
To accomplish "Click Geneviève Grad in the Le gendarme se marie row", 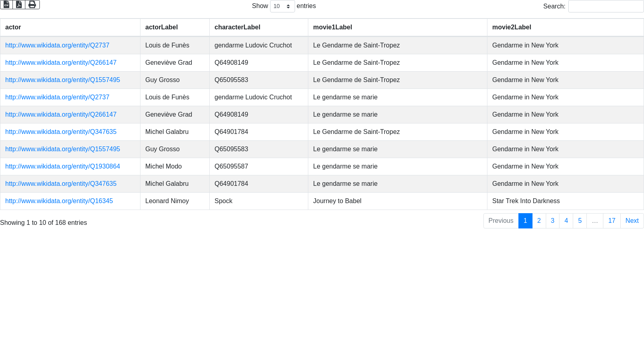I will (x=169, y=115).
